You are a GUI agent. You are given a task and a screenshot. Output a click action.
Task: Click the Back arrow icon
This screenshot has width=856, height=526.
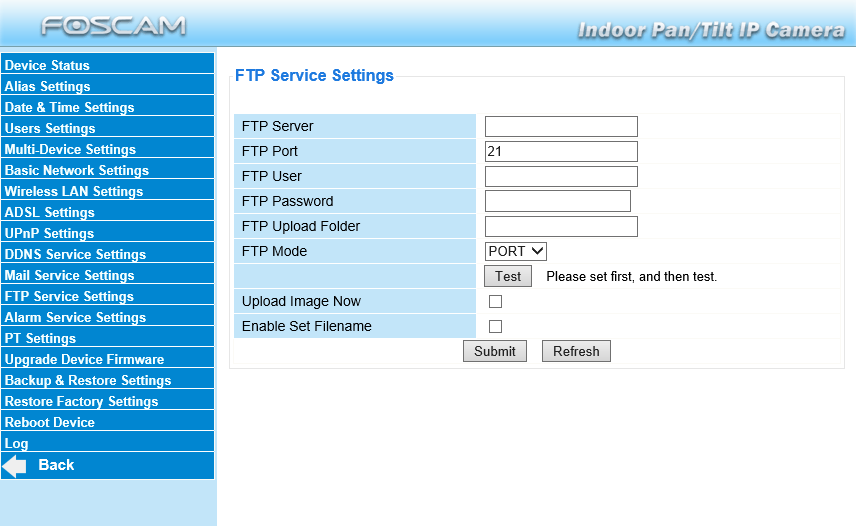coord(15,466)
